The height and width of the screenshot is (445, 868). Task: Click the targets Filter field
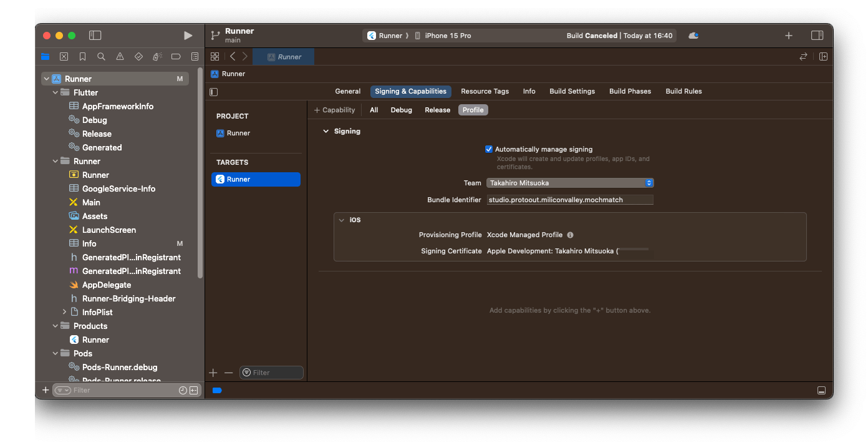tap(271, 373)
